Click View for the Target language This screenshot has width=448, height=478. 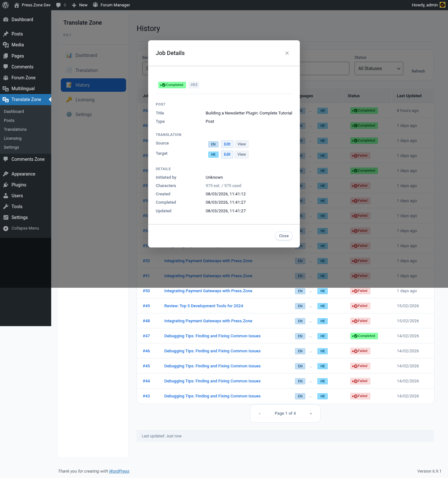[x=242, y=154]
